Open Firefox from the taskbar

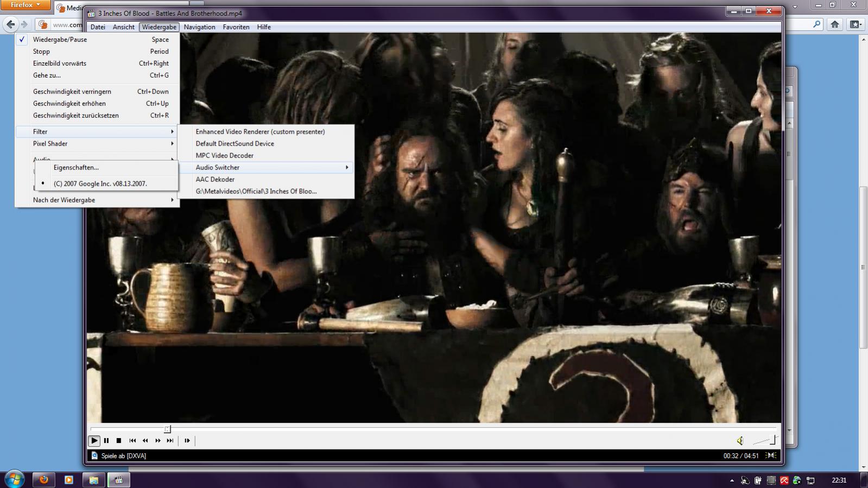click(43, 480)
